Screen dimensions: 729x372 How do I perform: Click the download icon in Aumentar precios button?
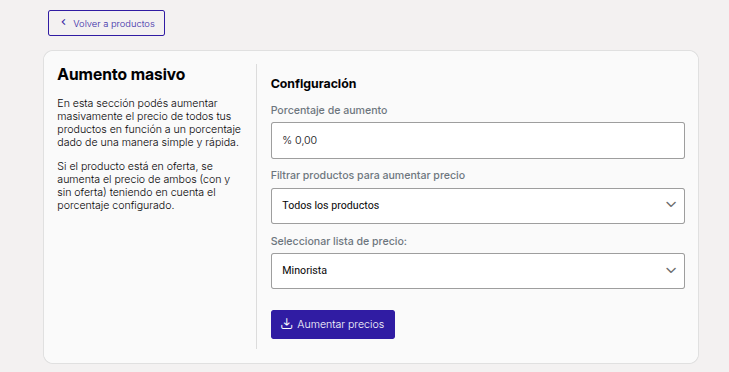[x=286, y=324]
